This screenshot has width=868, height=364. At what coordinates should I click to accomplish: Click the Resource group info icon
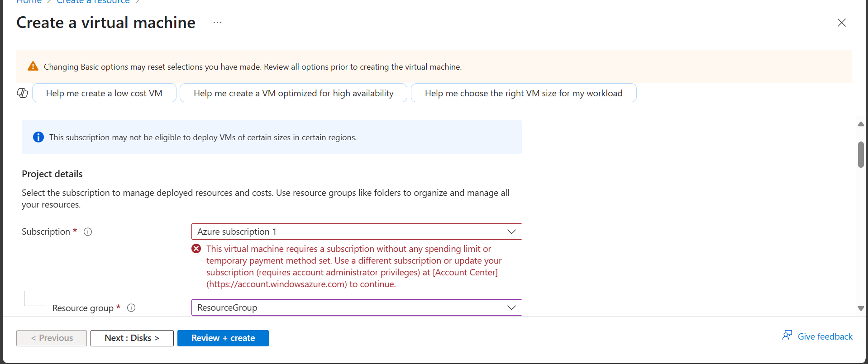(131, 308)
